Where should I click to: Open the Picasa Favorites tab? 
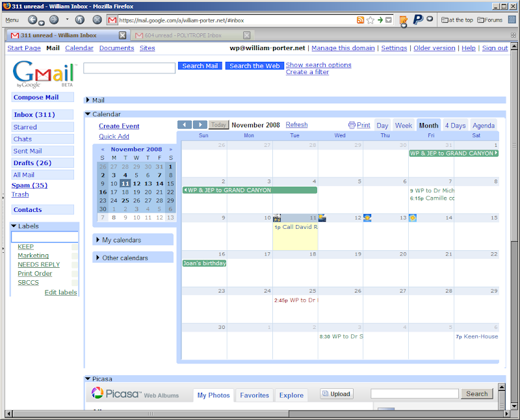point(254,395)
